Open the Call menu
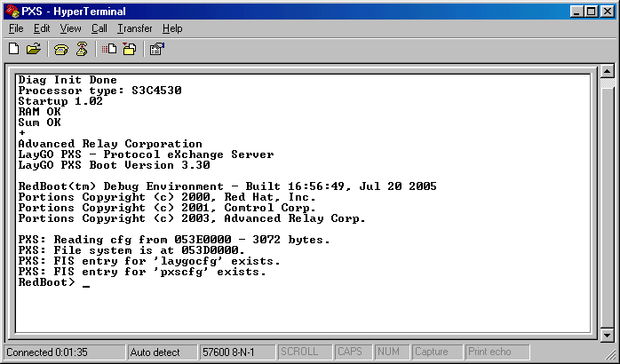This screenshot has width=620, height=364. pyautogui.click(x=99, y=28)
